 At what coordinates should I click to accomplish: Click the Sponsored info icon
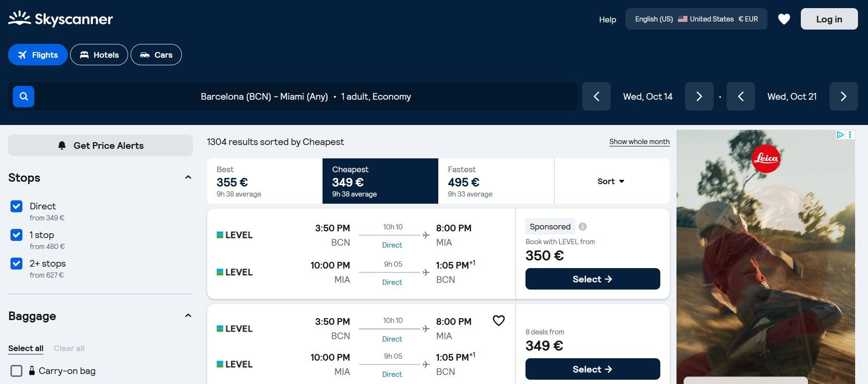(582, 227)
